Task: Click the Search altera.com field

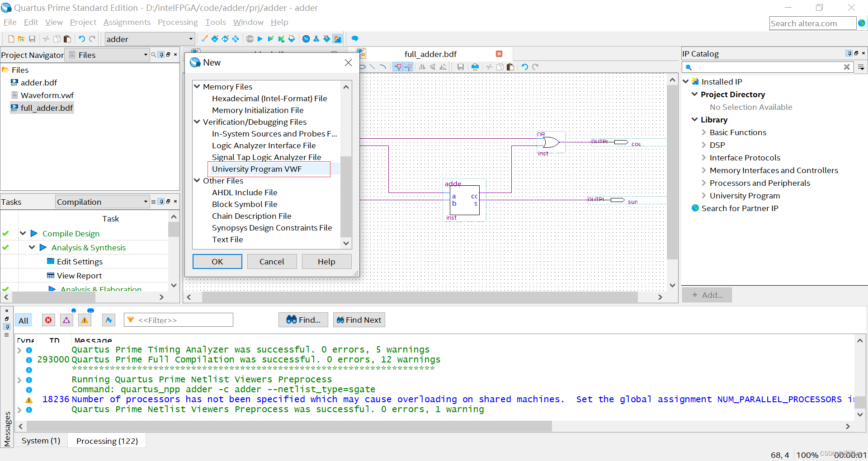Action: pos(812,23)
